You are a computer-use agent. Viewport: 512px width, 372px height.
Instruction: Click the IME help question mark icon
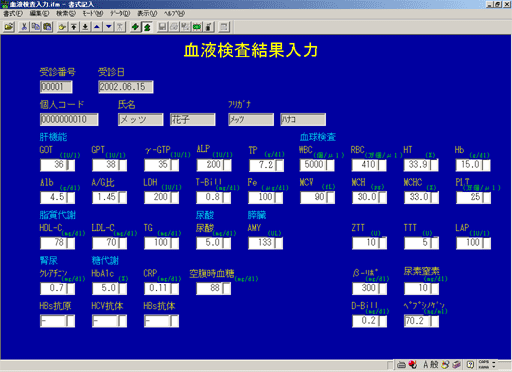[x=470, y=365]
